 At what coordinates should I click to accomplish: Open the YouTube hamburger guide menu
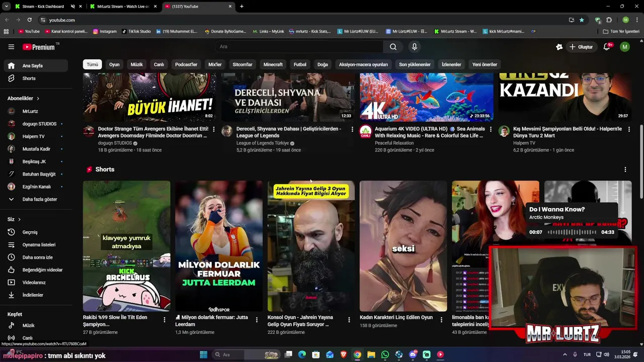coord(11,47)
